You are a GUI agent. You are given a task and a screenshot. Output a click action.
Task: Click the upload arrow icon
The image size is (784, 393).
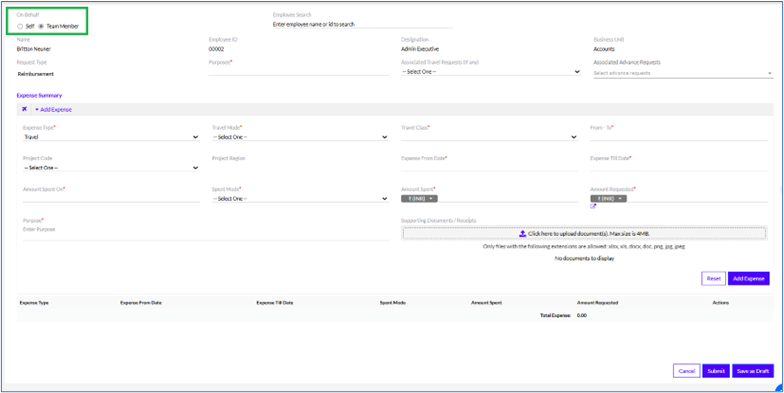tap(522, 234)
